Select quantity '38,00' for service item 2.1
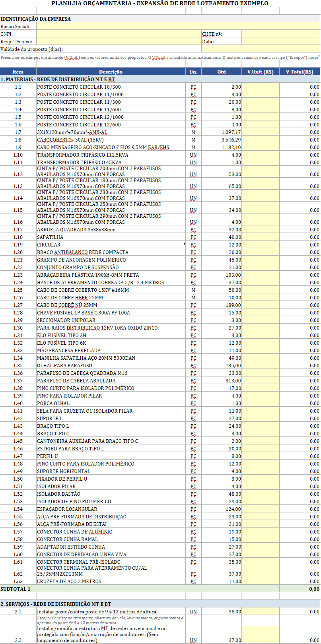Image resolution: width=321 pixels, height=644 pixels. [222, 611]
